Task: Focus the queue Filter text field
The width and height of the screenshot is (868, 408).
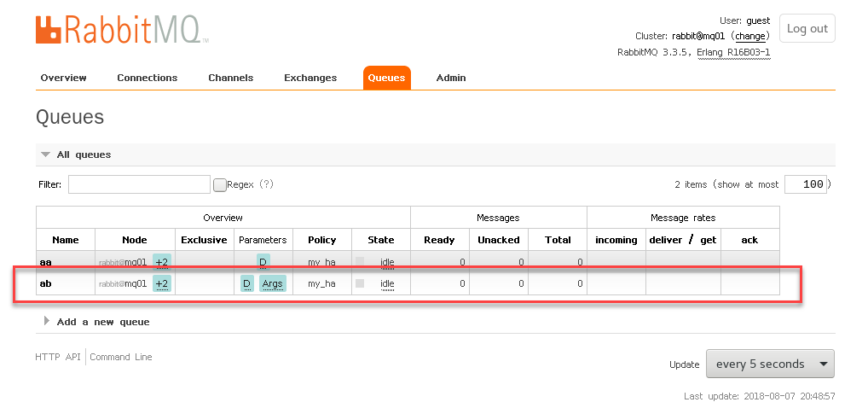Action: (139, 184)
